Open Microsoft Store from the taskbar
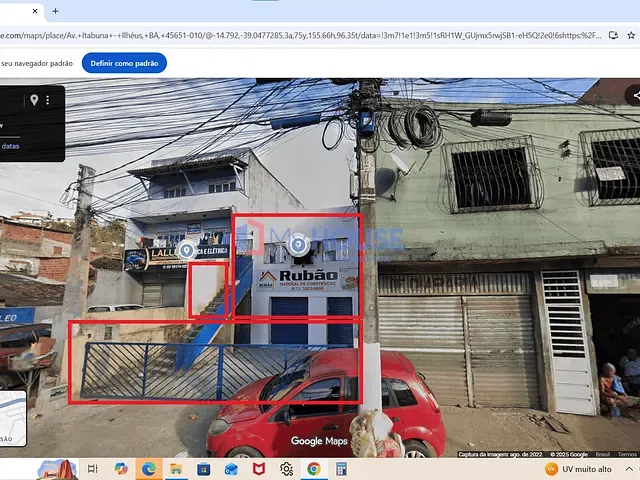640x480 pixels. (203, 469)
